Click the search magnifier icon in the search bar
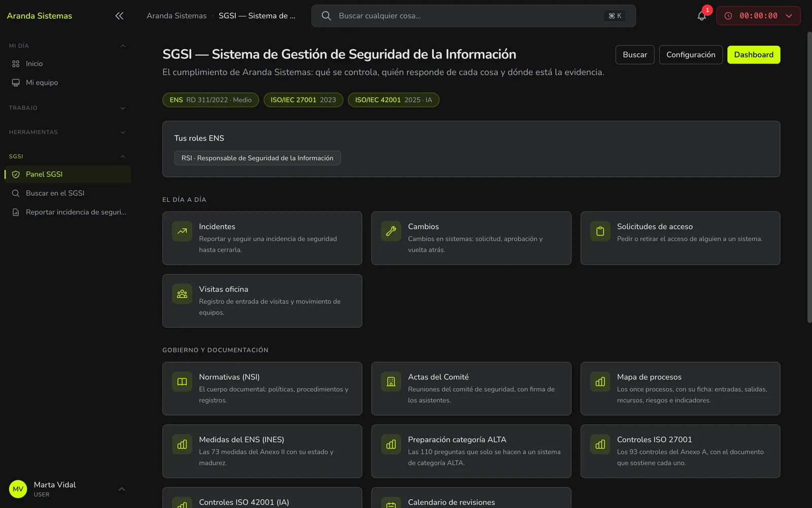 [x=326, y=16]
